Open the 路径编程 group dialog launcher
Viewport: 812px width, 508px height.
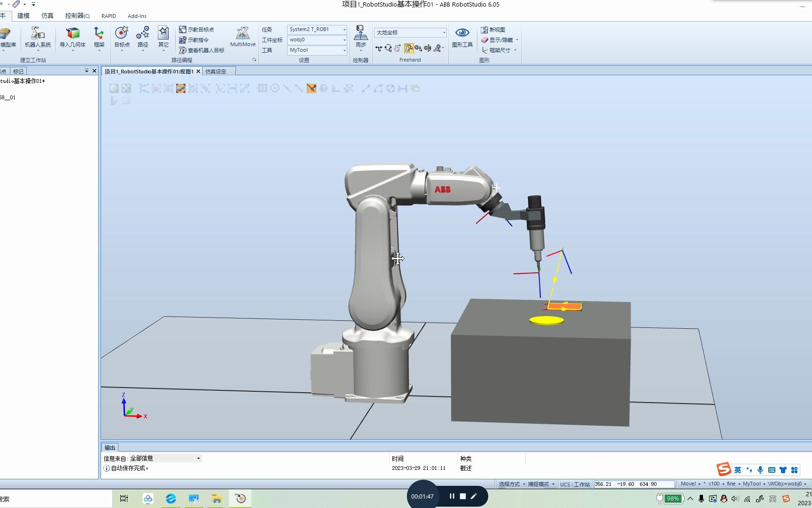click(255, 60)
